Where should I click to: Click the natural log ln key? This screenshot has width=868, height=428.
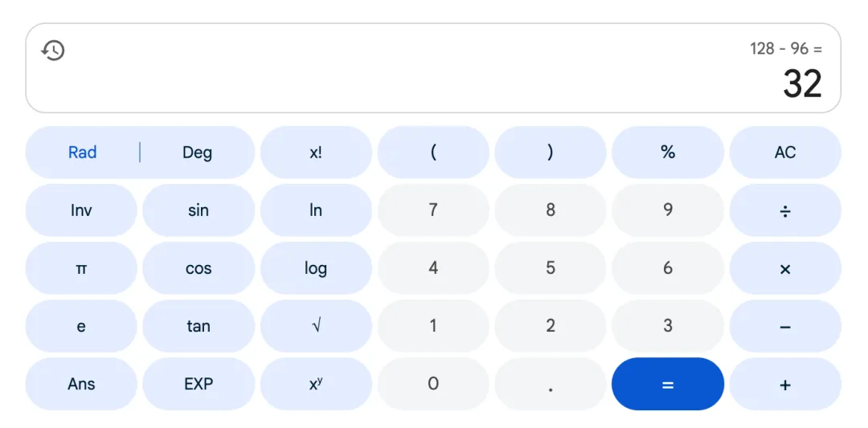point(316,210)
